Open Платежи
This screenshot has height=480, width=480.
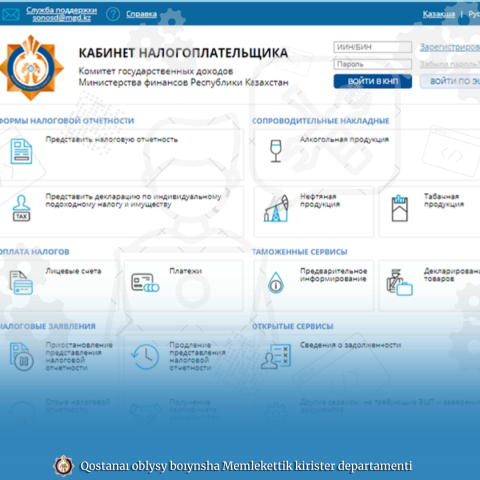click(186, 271)
